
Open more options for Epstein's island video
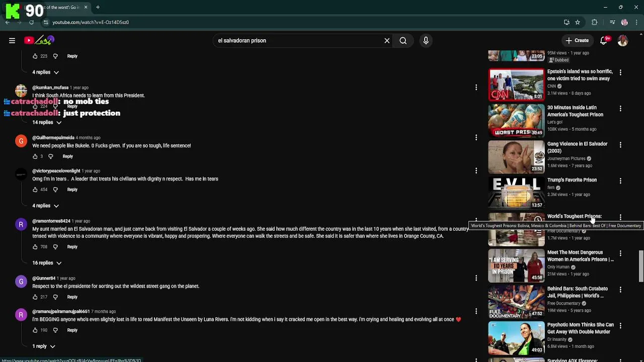click(x=620, y=72)
